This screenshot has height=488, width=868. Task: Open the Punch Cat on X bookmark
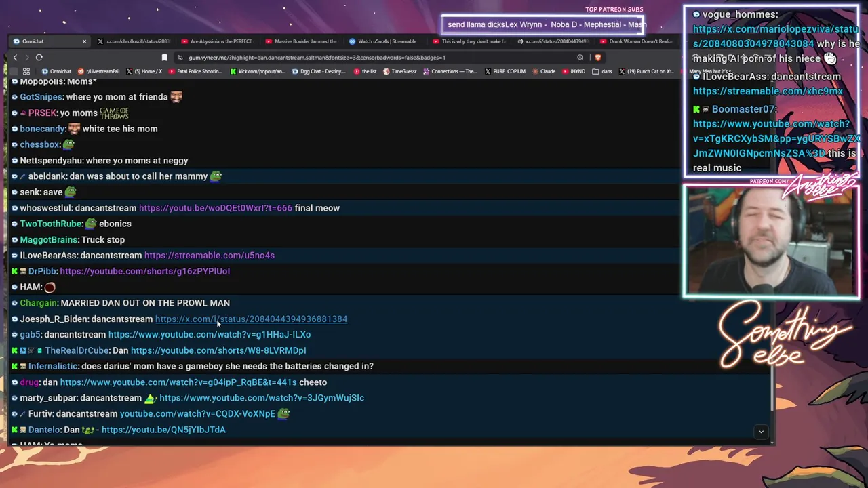(x=646, y=71)
